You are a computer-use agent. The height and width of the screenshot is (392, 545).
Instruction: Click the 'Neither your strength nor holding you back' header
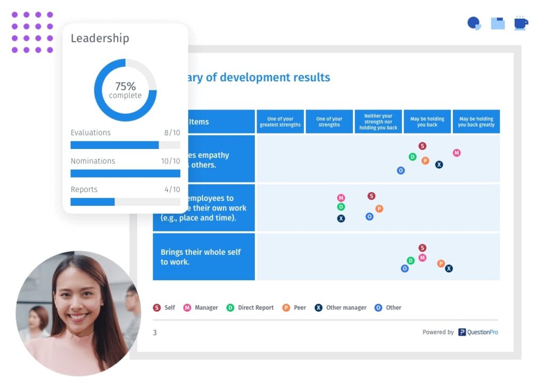[378, 121]
